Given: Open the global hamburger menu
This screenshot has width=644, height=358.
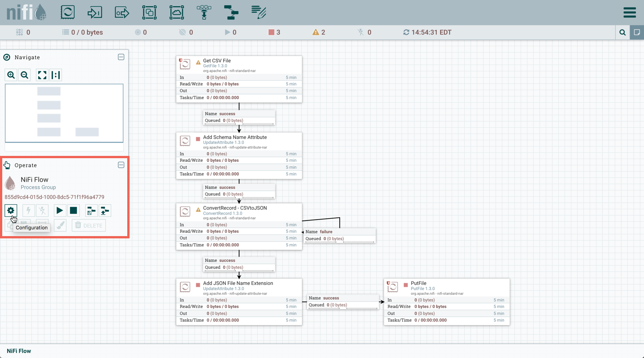Looking at the screenshot, I should [630, 13].
